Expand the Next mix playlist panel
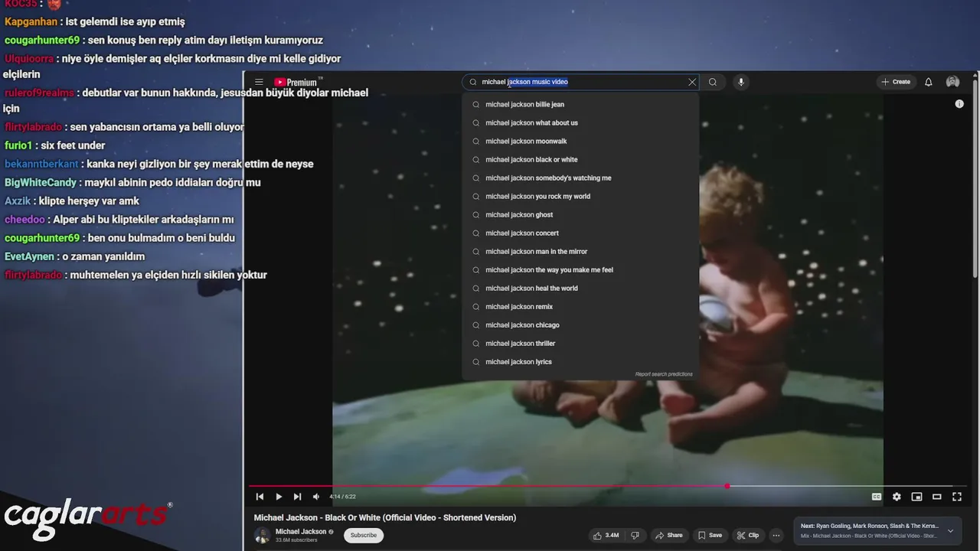 pyautogui.click(x=951, y=530)
